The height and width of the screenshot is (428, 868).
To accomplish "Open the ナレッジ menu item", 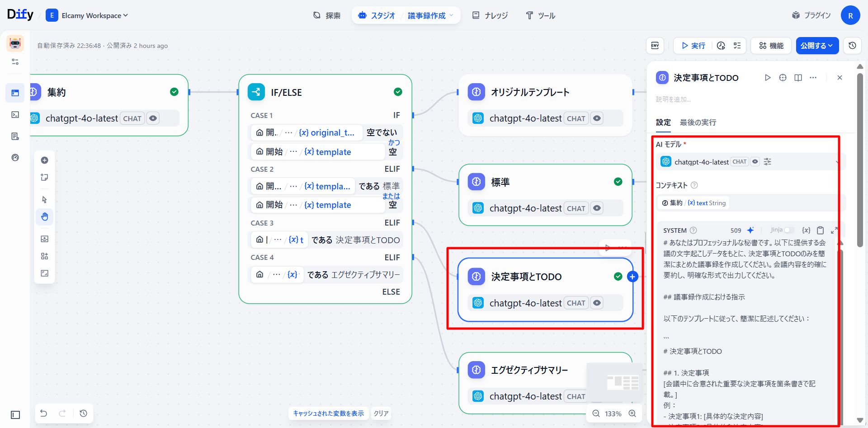I will (x=490, y=15).
